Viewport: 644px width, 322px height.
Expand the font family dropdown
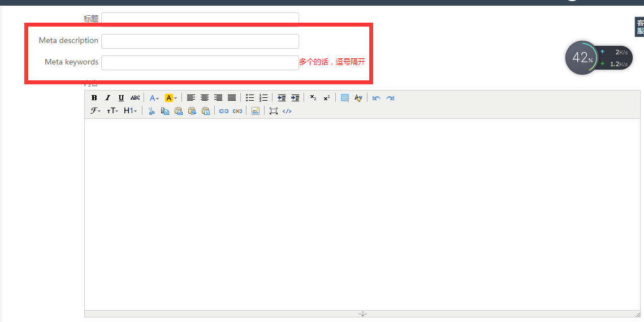coord(96,111)
